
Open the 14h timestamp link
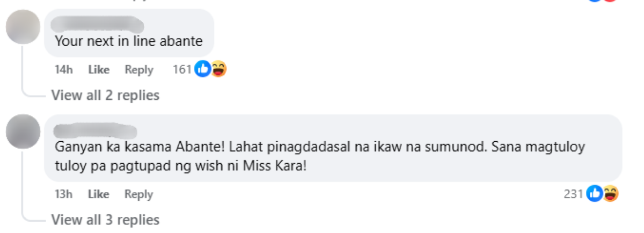click(63, 69)
